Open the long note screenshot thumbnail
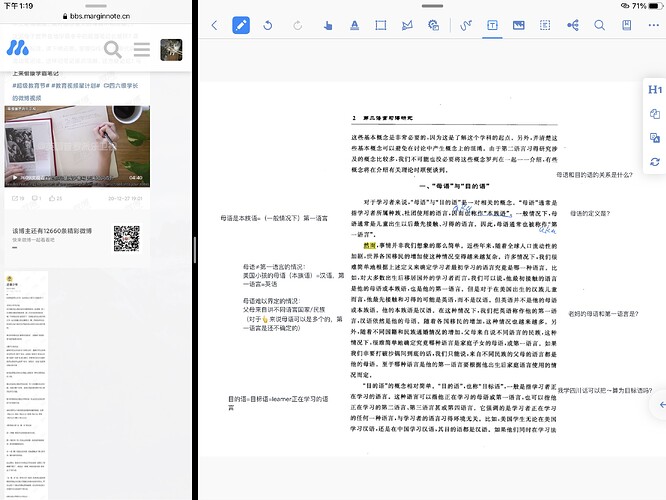The height and width of the screenshot is (500, 666). 26,385
